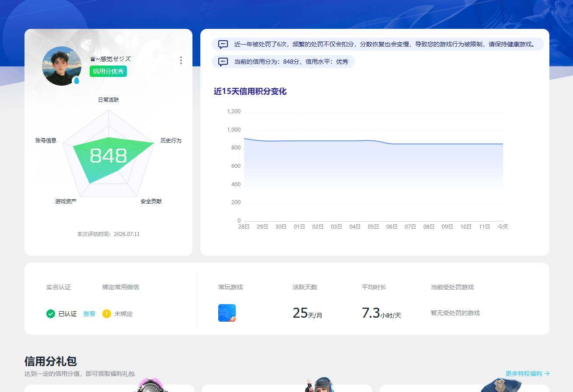Click the crown icon before username
Screen dimensions: 573x392
[93, 59]
